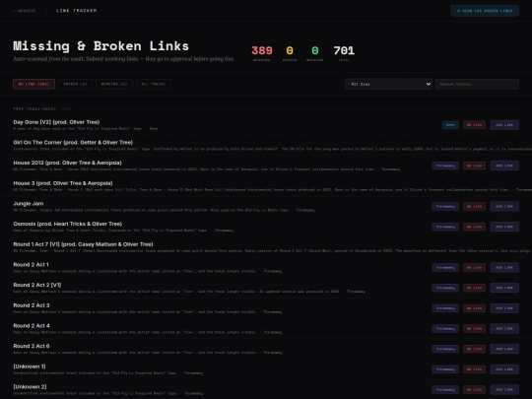This screenshot has height=399, width=532.
Task: Click Throwaway tag on Osmosis row
Action: pos(445,227)
